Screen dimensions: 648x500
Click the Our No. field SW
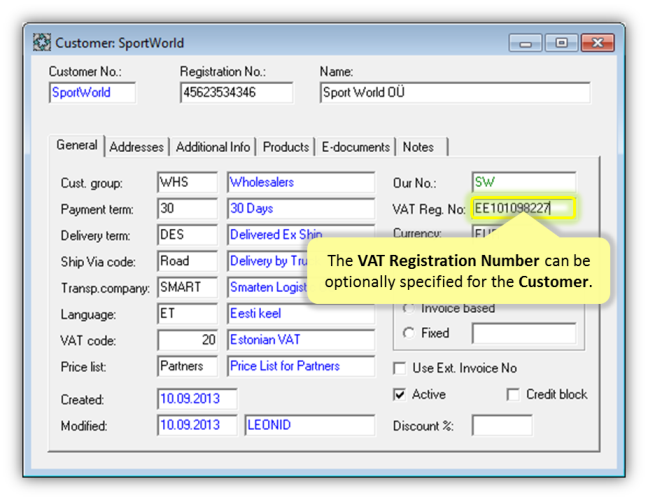(524, 182)
